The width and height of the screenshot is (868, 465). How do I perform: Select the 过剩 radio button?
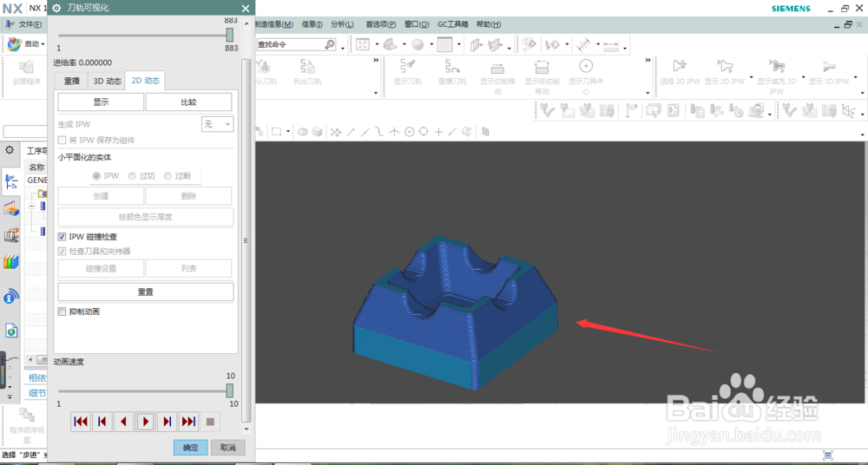point(168,176)
